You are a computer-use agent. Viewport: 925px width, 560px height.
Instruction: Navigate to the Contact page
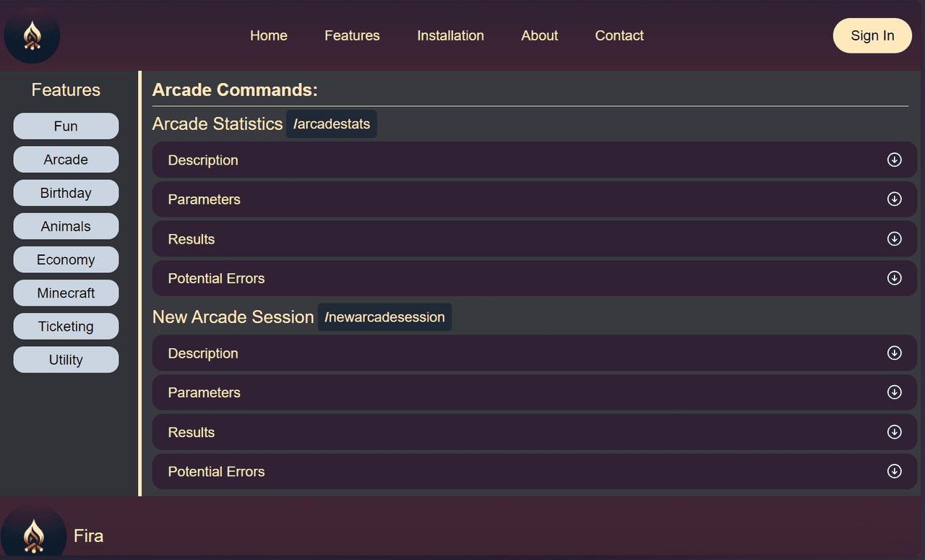pos(619,35)
